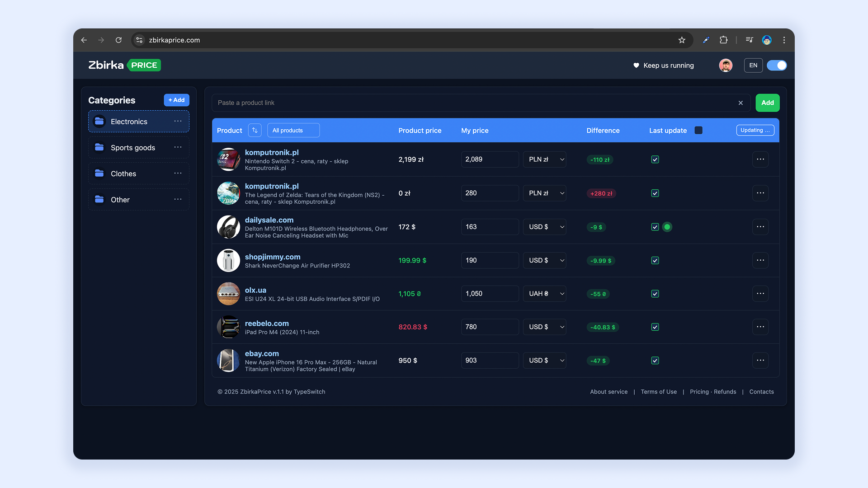Open row menu for Delton headphones

click(x=760, y=227)
